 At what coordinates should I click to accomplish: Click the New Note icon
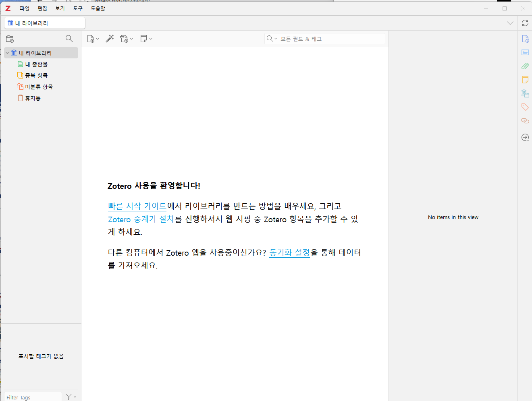coord(143,39)
